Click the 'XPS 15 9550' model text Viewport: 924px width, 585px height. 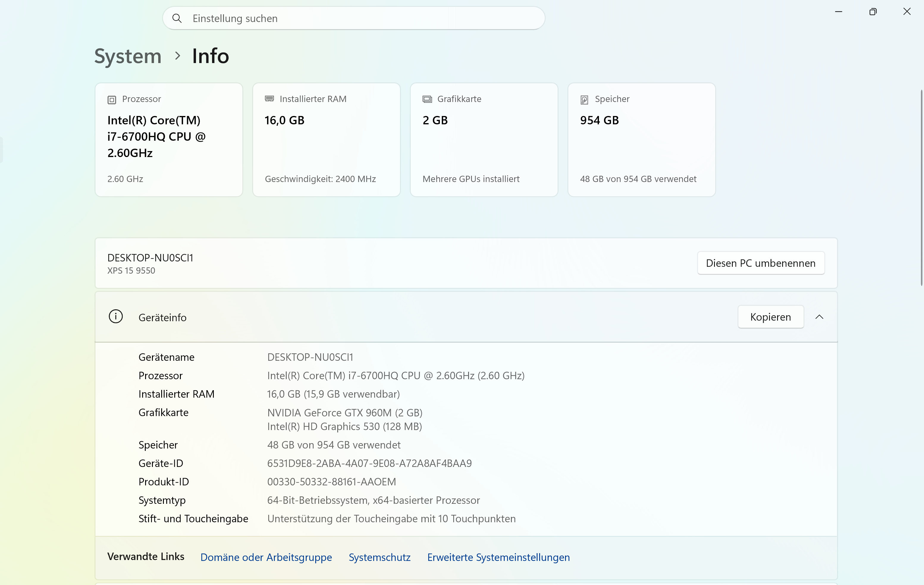131,271
